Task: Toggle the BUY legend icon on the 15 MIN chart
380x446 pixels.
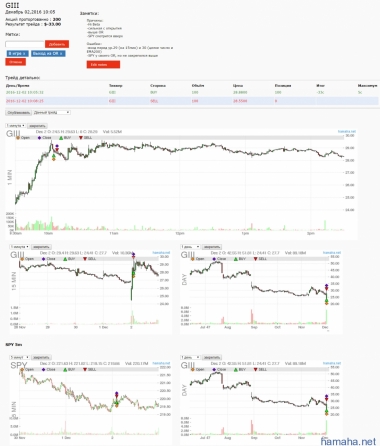Action: [x=65, y=259]
